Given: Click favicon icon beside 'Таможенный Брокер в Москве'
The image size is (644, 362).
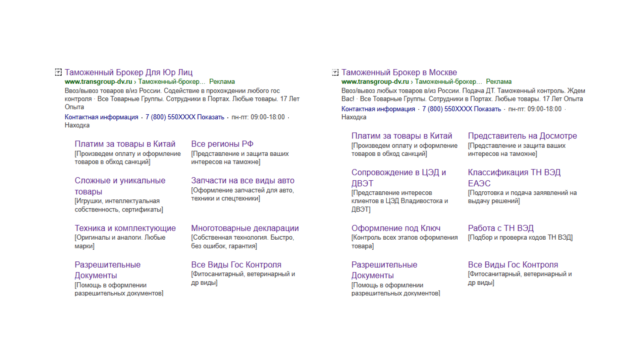Looking at the screenshot, I should coord(335,72).
